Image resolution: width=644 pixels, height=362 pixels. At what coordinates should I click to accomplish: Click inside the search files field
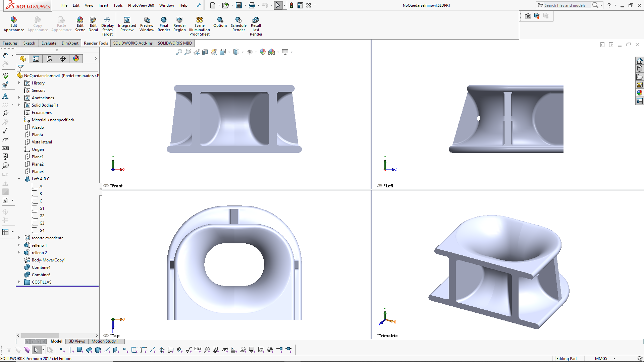tap(567, 5)
